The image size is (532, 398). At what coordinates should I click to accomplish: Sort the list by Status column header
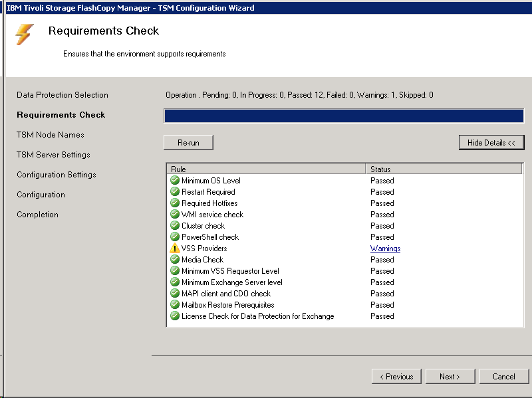(444, 169)
